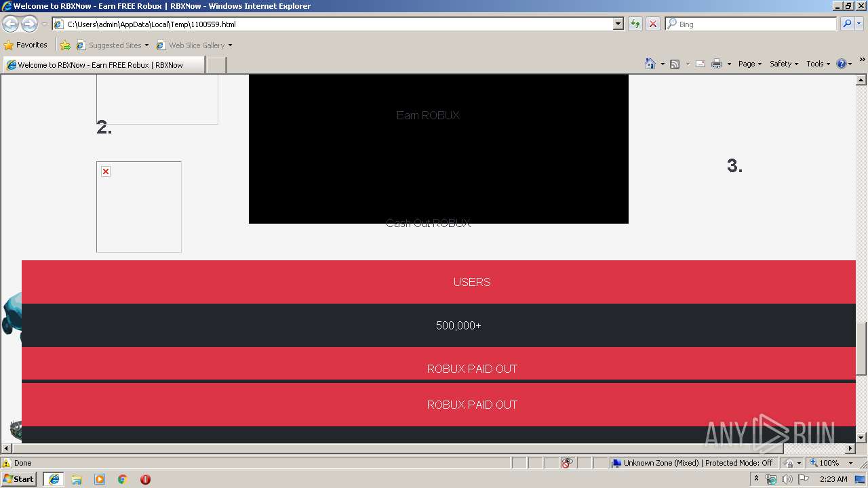Click the 2:23 AM clock
The image size is (868, 488).
(x=833, y=479)
